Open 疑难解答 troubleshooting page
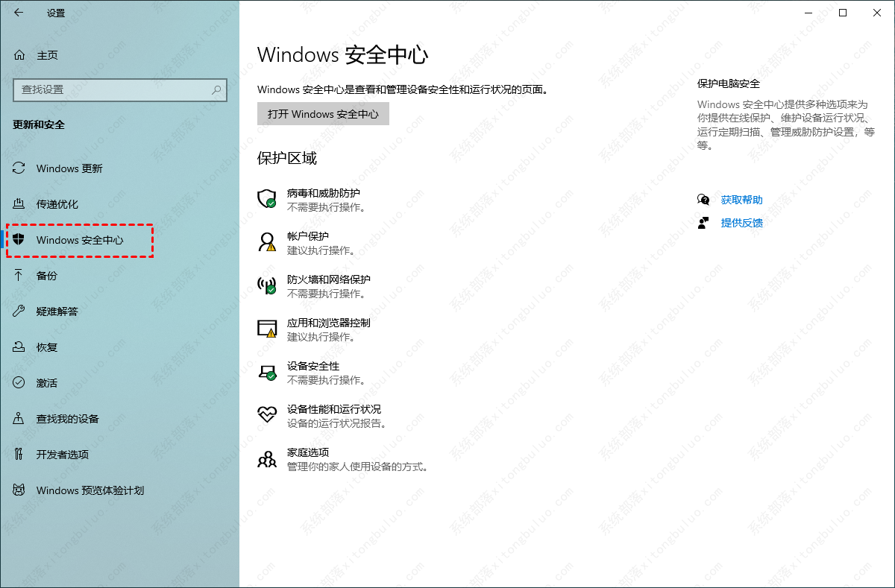Viewport: 895px width, 588px height. [x=57, y=312]
